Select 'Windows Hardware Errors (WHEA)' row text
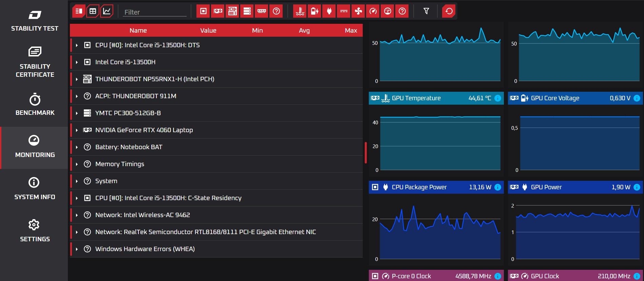The width and height of the screenshot is (644, 281). pyautogui.click(x=145, y=249)
